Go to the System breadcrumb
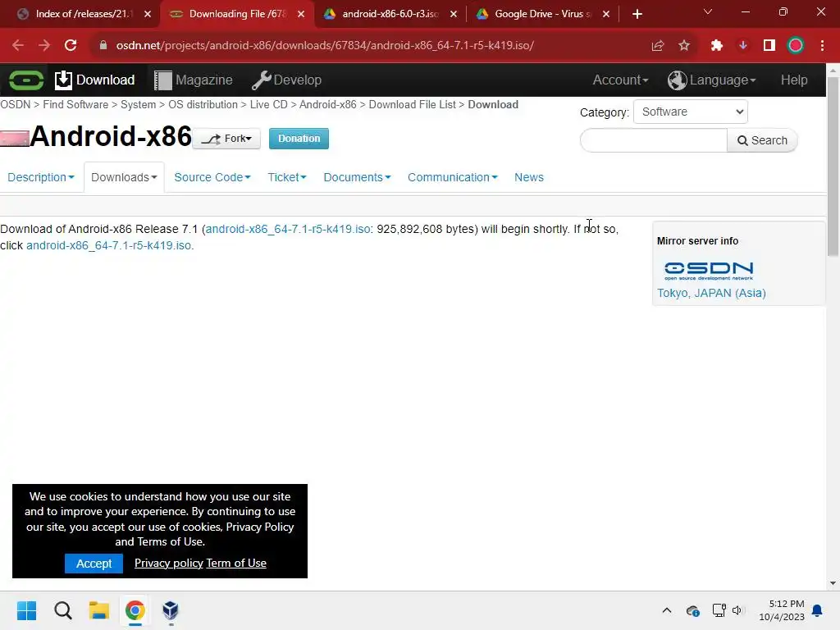The width and height of the screenshot is (840, 630). click(x=138, y=104)
